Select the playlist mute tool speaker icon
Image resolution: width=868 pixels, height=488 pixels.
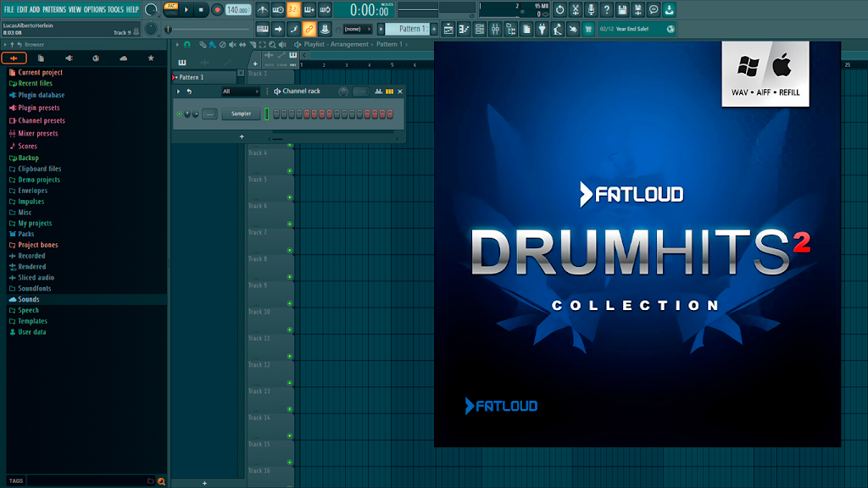[232, 44]
